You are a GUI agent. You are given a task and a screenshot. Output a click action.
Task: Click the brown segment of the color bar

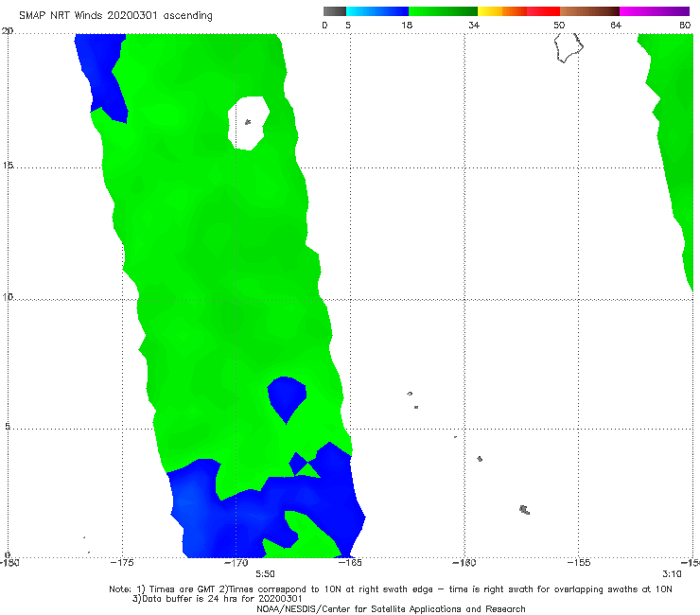point(589,11)
